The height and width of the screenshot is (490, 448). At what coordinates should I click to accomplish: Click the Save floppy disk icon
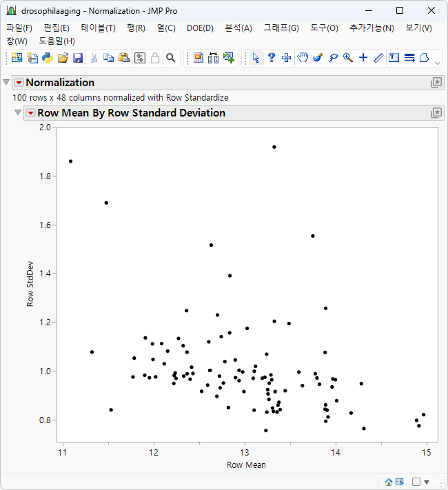(x=78, y=58)
